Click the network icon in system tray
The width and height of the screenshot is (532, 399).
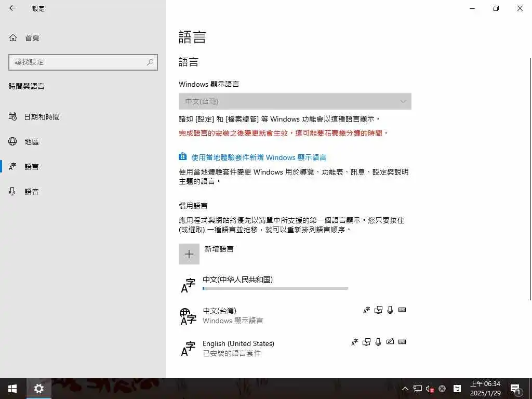417,389
